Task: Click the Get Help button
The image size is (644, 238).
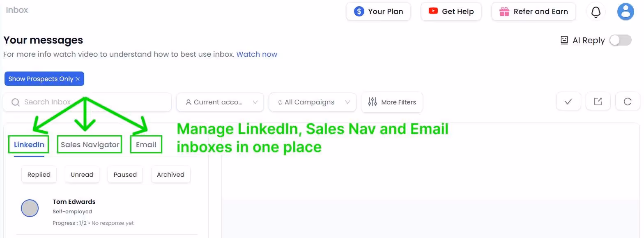Action: pyautogui.click(x=451, y=12)
